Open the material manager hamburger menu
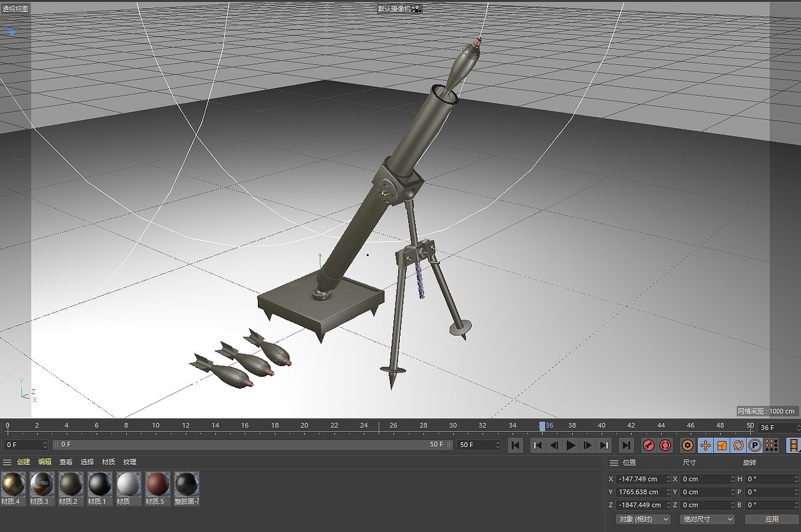 click(7, 462)
